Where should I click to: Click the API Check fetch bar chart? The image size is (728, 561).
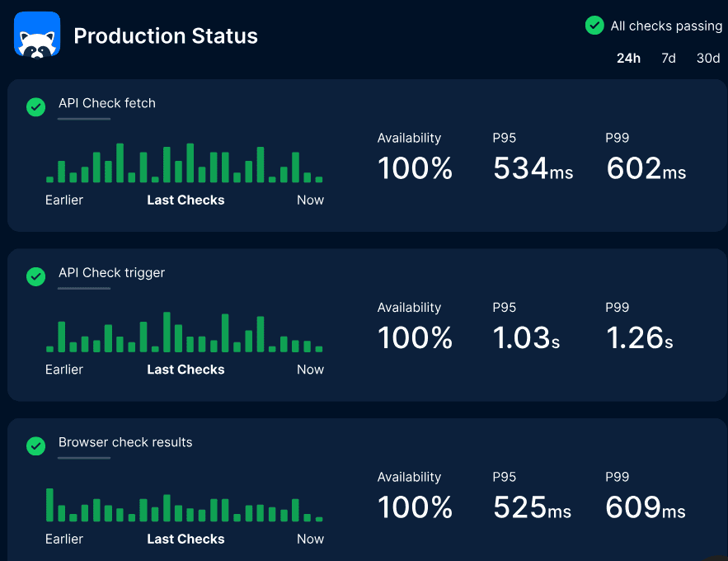coord(185,163)
